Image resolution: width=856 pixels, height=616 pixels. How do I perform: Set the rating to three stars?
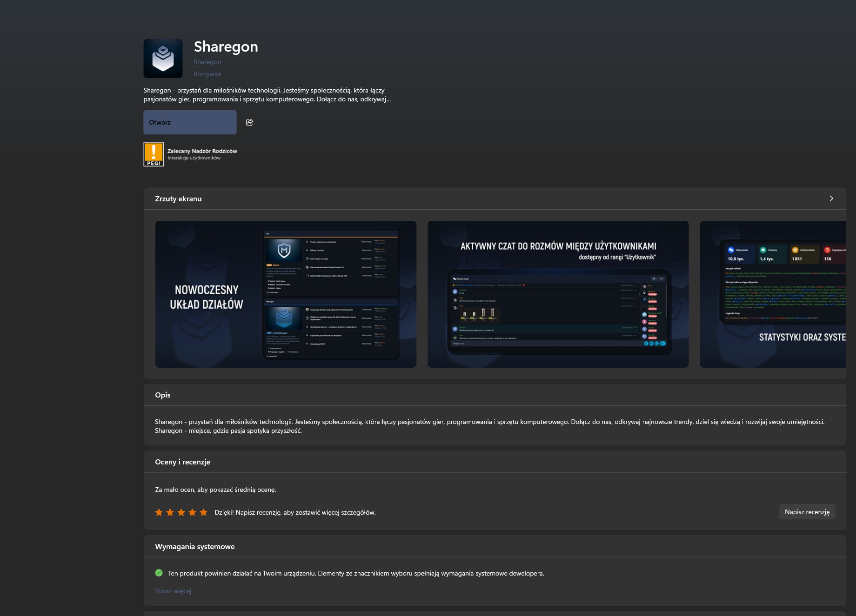(181, 512)
